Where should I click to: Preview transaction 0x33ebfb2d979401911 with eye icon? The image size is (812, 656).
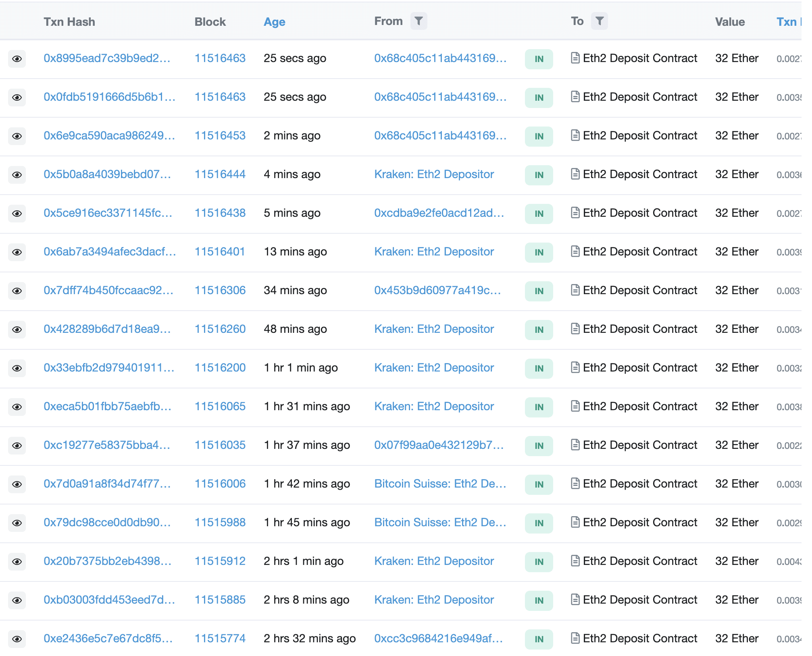pyautogui.click(x=17, y=368)
